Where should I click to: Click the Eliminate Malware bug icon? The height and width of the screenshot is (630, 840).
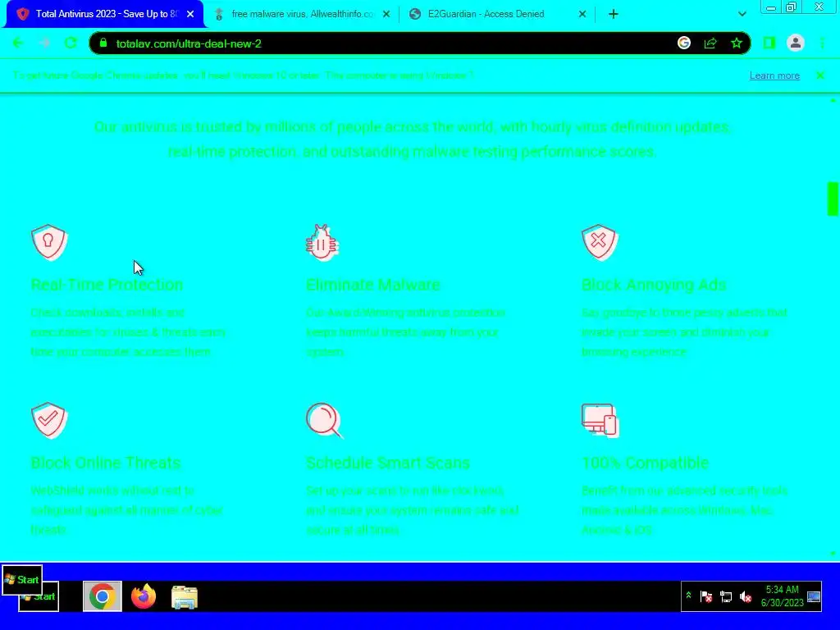pyautogui.click(x=322, y=242)
